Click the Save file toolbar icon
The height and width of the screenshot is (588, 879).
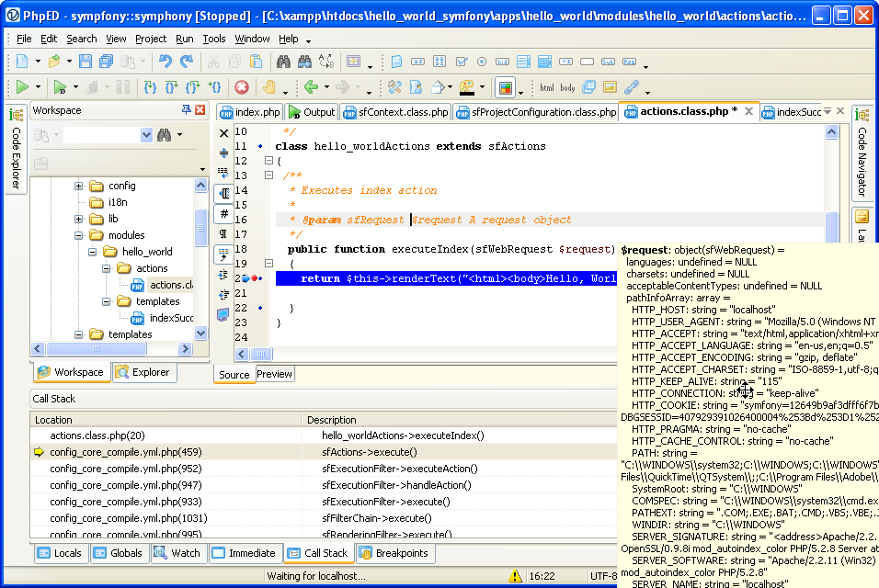click(85, 62)
